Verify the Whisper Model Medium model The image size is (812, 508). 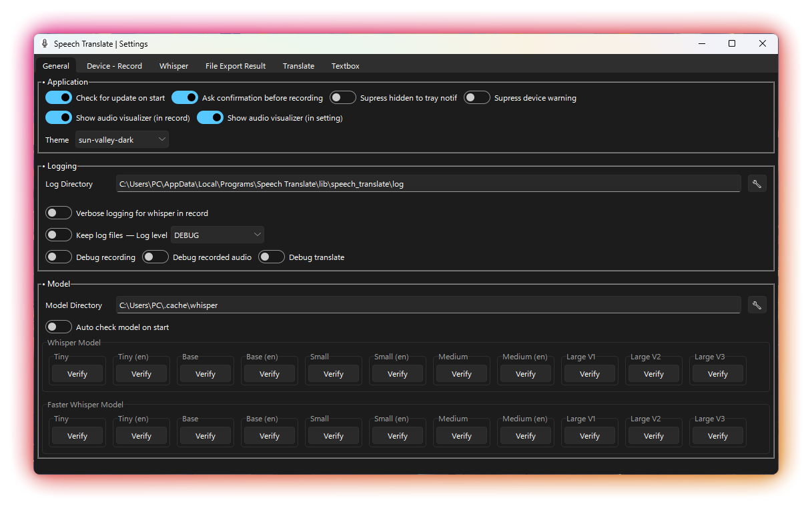click(462, 374)
